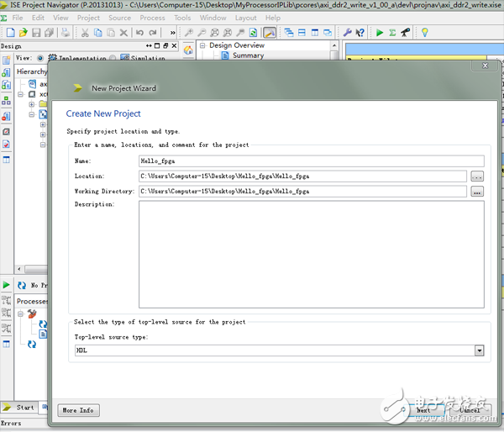
Task: Click the Save icon in the toolbar
Action: (36, 33)
